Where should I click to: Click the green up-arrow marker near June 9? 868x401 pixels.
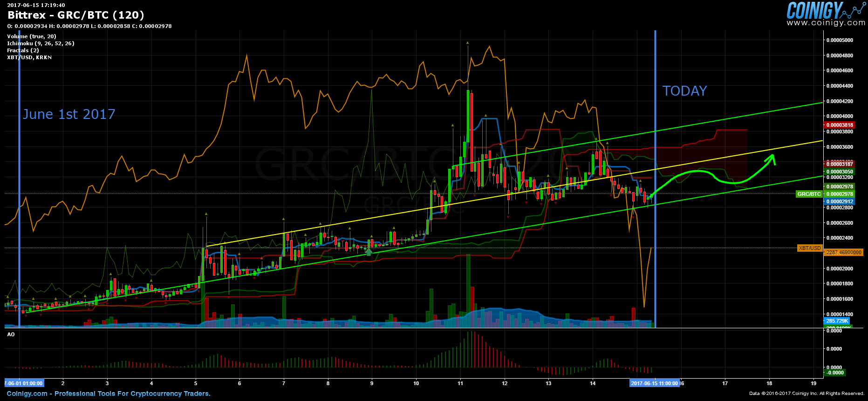coord(369,252)
